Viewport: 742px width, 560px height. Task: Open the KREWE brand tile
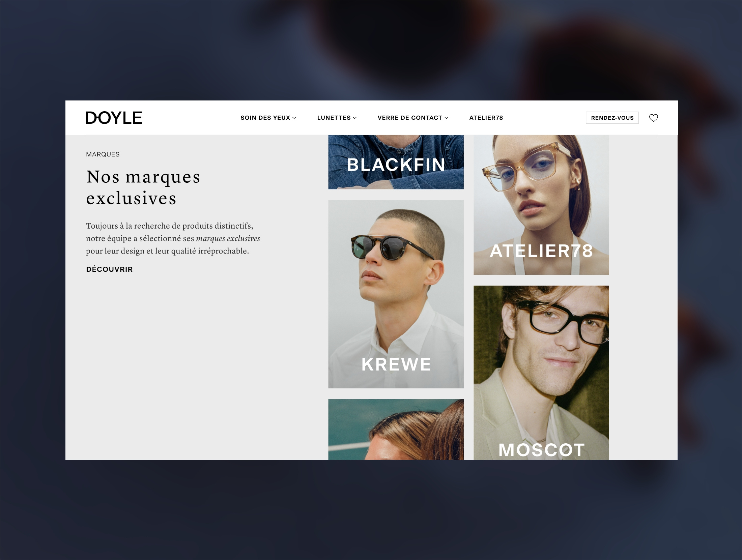[396, 293]
